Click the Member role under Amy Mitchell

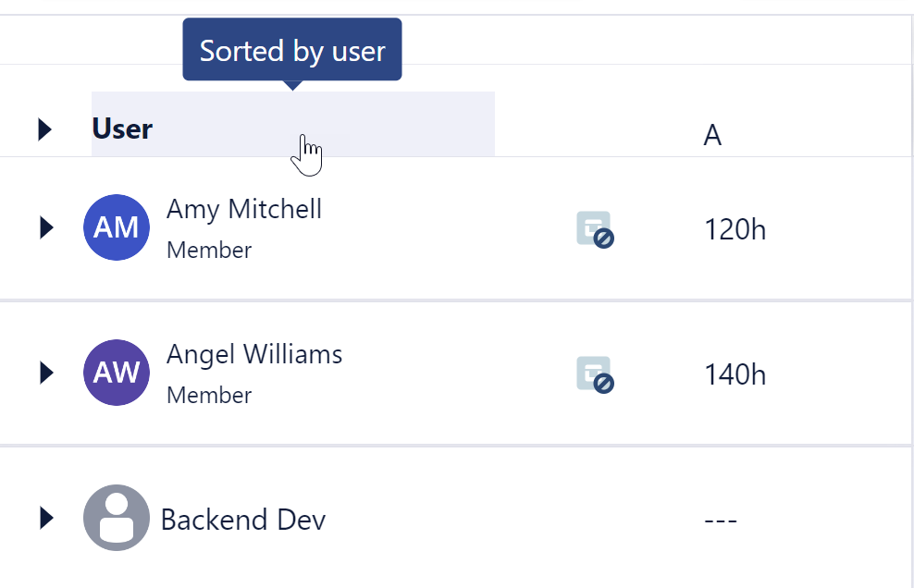(x=209, y=251)
